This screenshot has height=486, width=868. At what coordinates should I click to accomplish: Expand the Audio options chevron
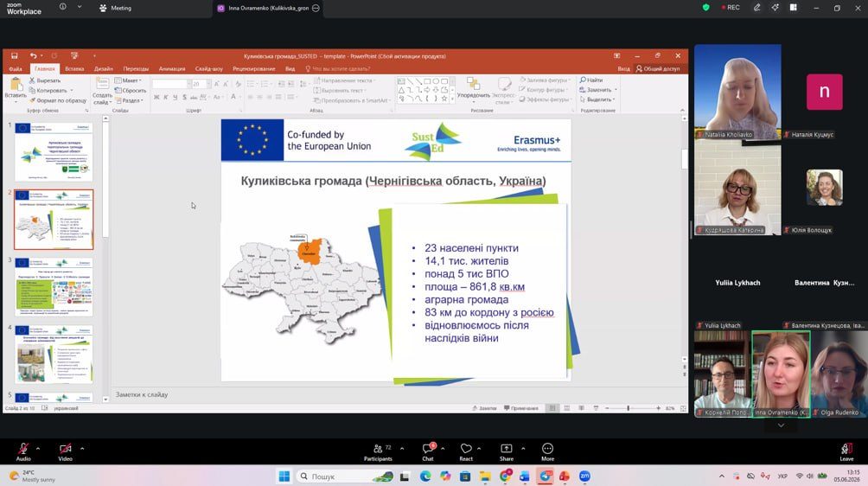click(x=38, y=448)
